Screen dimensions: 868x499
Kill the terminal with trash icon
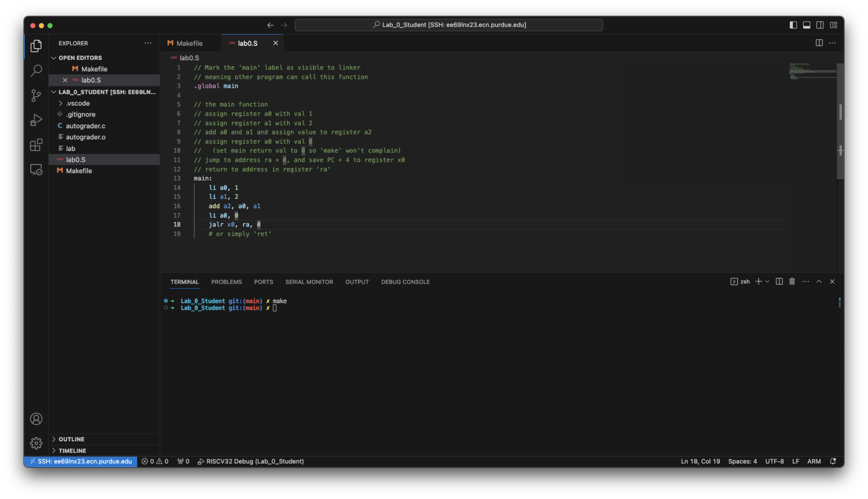coord(792,281)
